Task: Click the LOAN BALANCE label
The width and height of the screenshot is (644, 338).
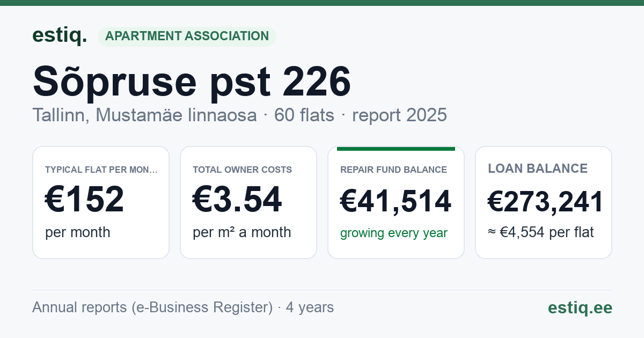Action: pyautogui.click(x=538, y=168)
